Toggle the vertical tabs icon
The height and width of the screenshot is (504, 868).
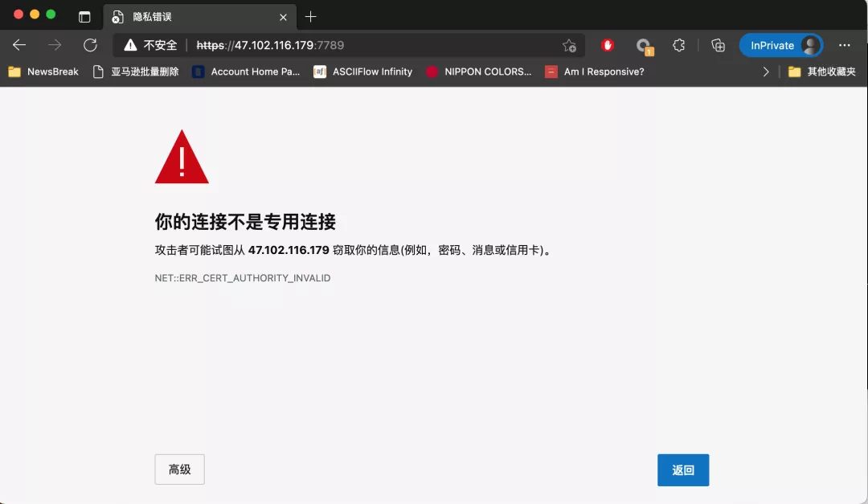pyautogui.click(x=84, y=17)
